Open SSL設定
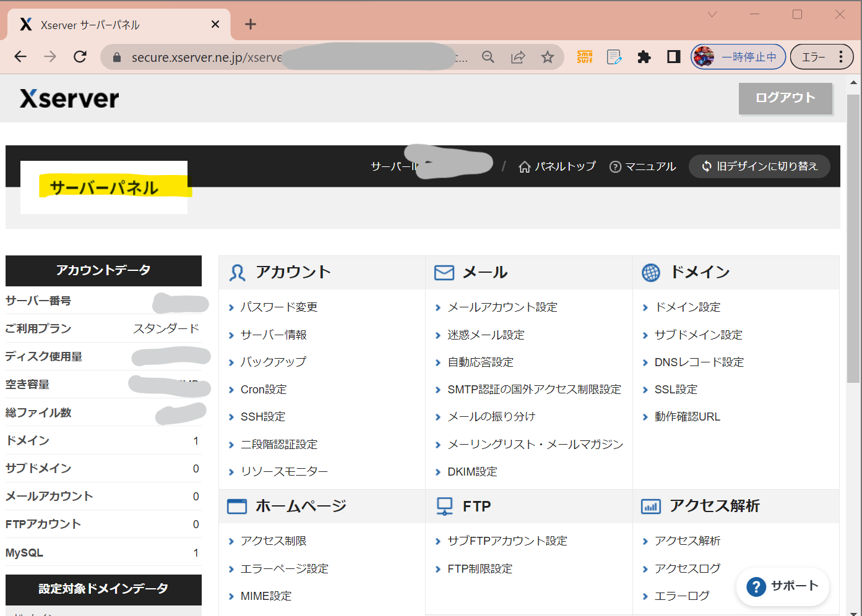Viewport: 862px width, 616px height. coord(676,390)
